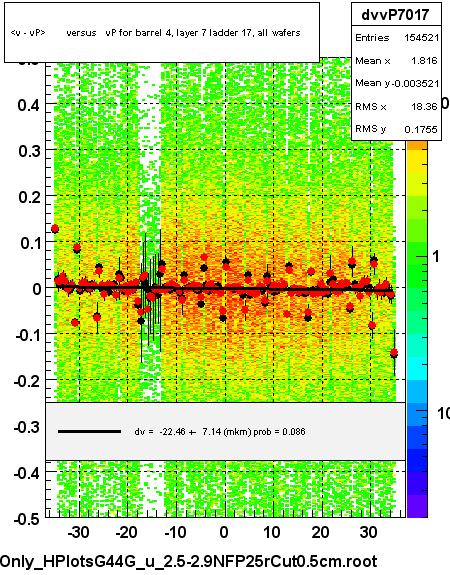Click the yellow band of the color palette
Screen dimensions: 450x575
417,161
